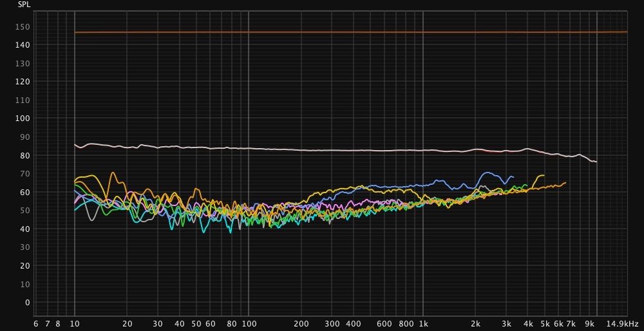Click the 100 Hz frequency axis label

click(248, 324)
